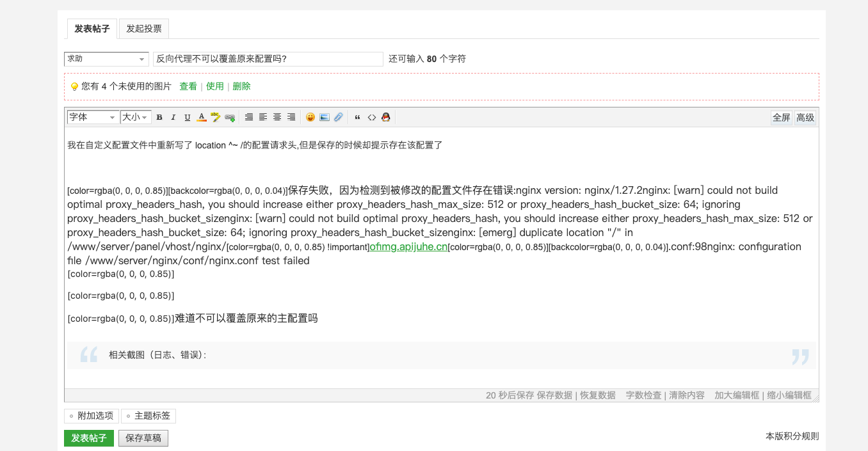Click 使用 to use unused images
Screen dimensions: 868x451
[x=215, y=86]
